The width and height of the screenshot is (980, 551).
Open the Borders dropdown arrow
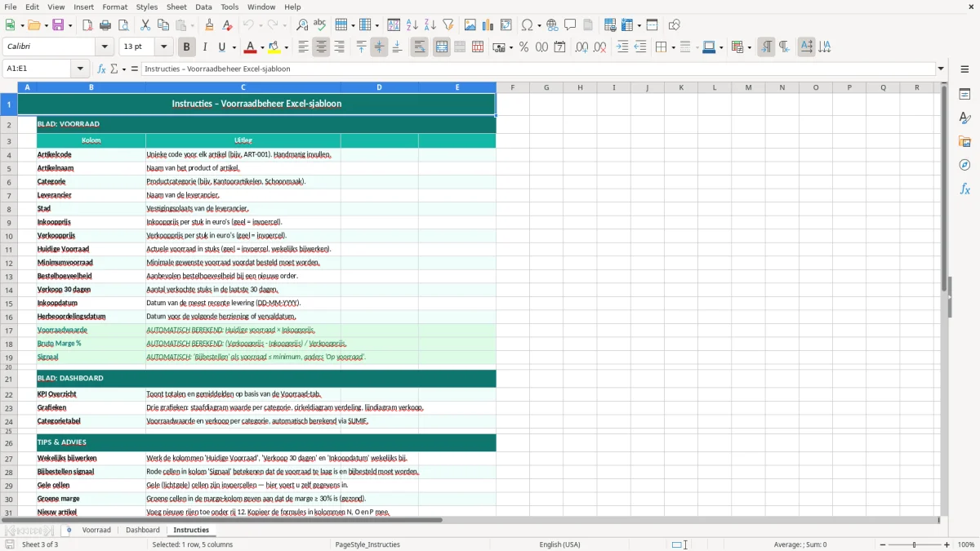coord(673,47)
